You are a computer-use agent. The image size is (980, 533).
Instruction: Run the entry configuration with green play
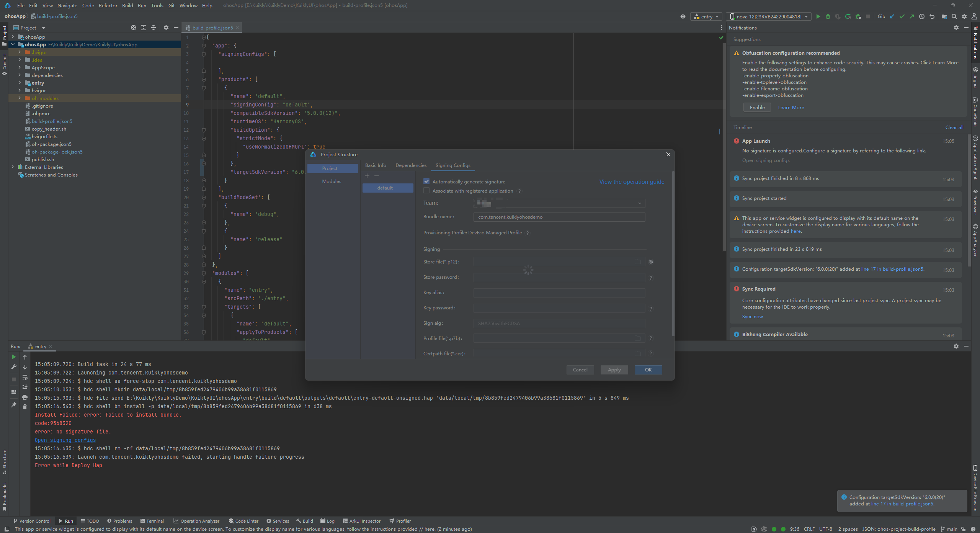pos(818,16)
